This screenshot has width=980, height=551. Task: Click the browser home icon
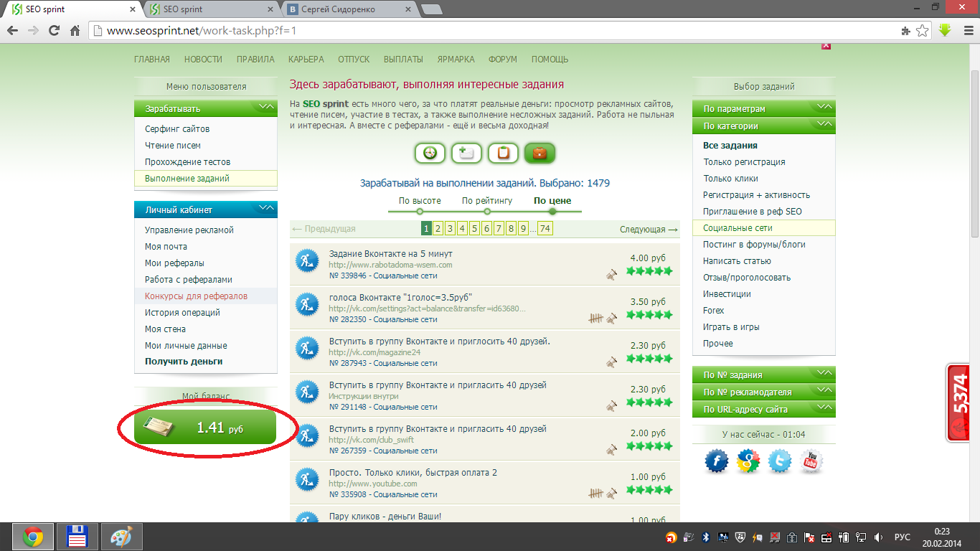pyautogui.click(x=75, y=31)
